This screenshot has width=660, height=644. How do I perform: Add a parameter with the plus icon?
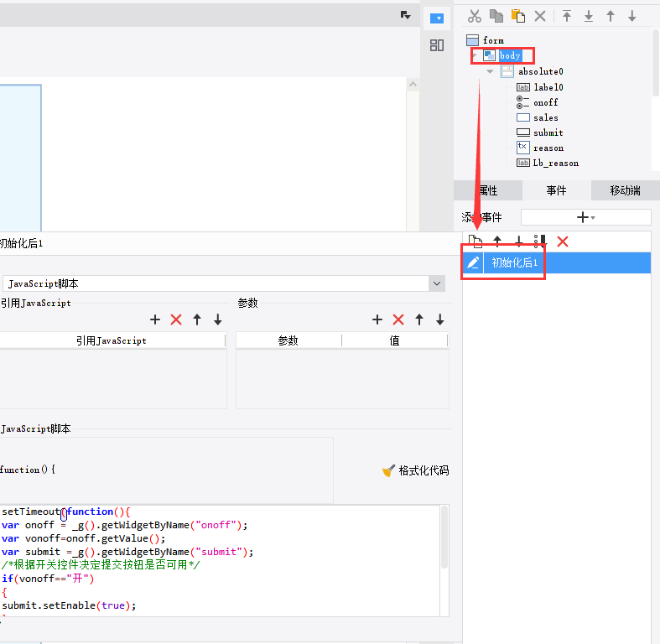[x=377, y=319]
